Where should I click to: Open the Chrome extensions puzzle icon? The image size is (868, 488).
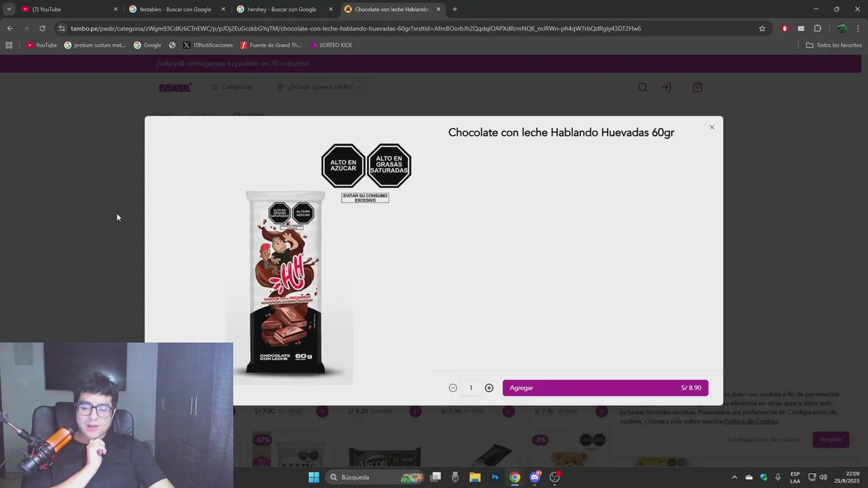(817, 28)
